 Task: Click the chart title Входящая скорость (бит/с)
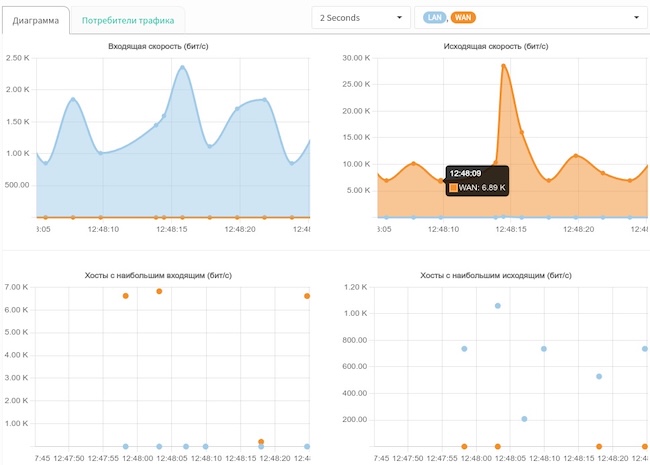click(x=158, y=46)
